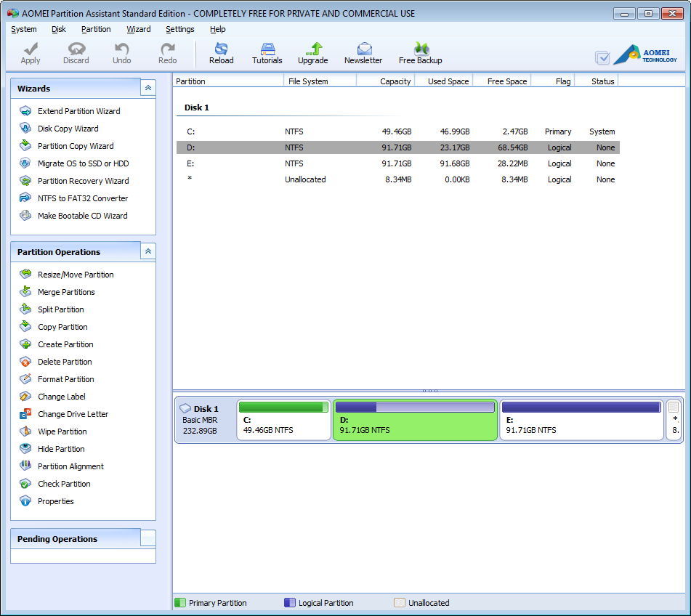The width and height of the screenshot is (691, 616).
Task: Sort by the Flag column header
Action: tap(553, 81)
